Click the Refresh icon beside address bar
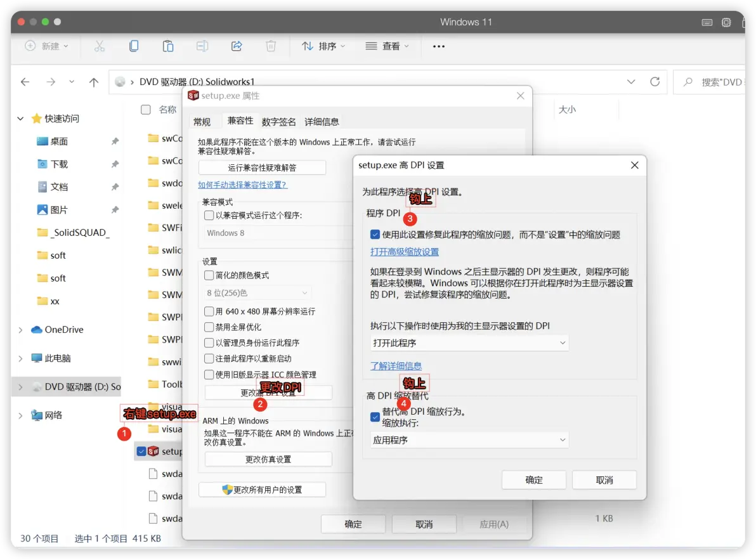Image resolution: width=756 pixels, height=560 pixels. (x=655, y=81)
